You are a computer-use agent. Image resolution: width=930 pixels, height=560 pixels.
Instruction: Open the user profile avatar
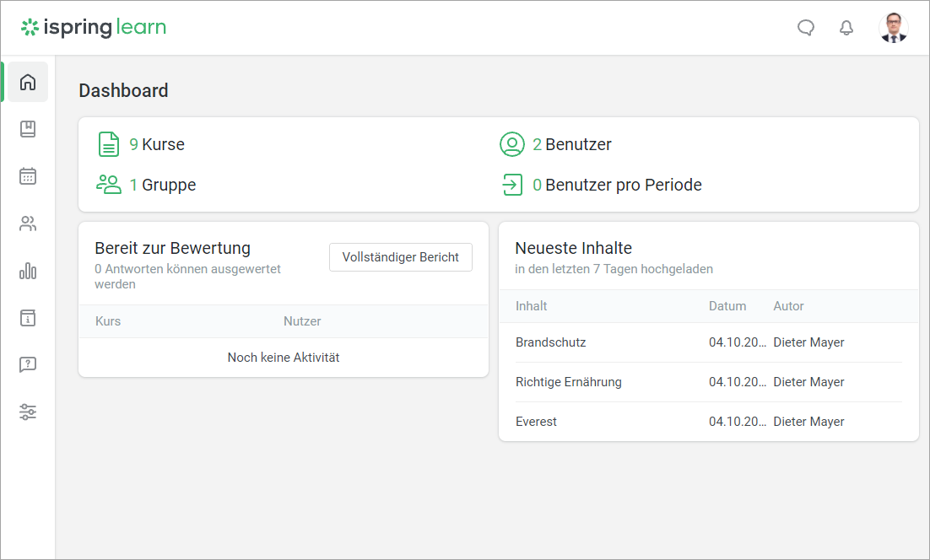pyautogui.click(x=894, y=28)
